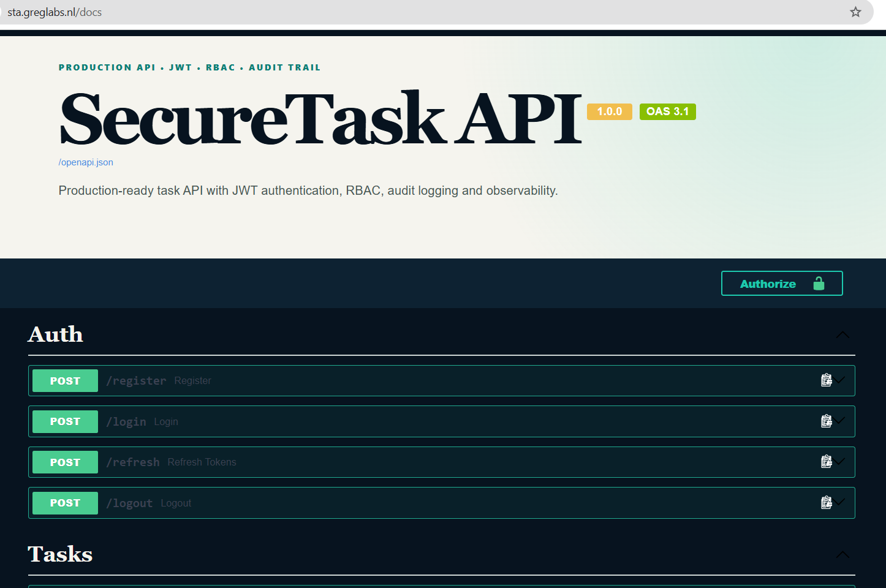Click the /logout path text
This screenshot has height=588, width=886.
(x=129, y=503)
